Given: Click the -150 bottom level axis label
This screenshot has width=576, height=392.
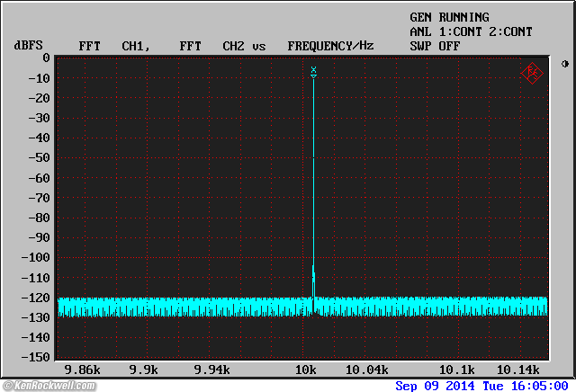Looking at the screenshot, I should click(x=36, y=357).
